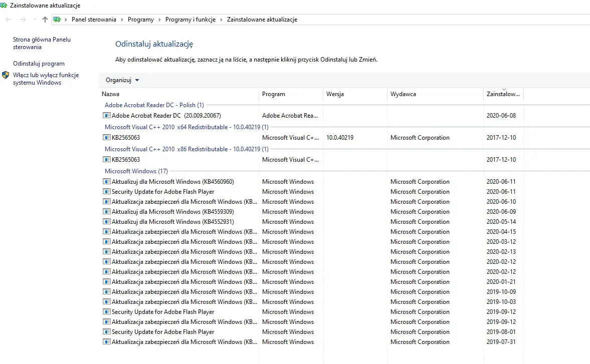
Task: Click Microsoft Corporation publisher for KB4560960 row
Action: [420, 181]
